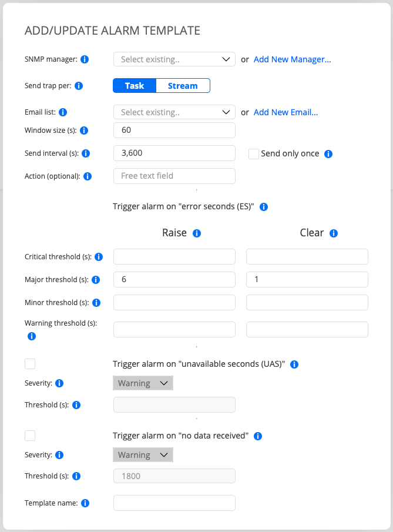The height and width of the screenshot is (532, 393).
Task: Open info tooltip for SNMP manager
Action: 85,59
